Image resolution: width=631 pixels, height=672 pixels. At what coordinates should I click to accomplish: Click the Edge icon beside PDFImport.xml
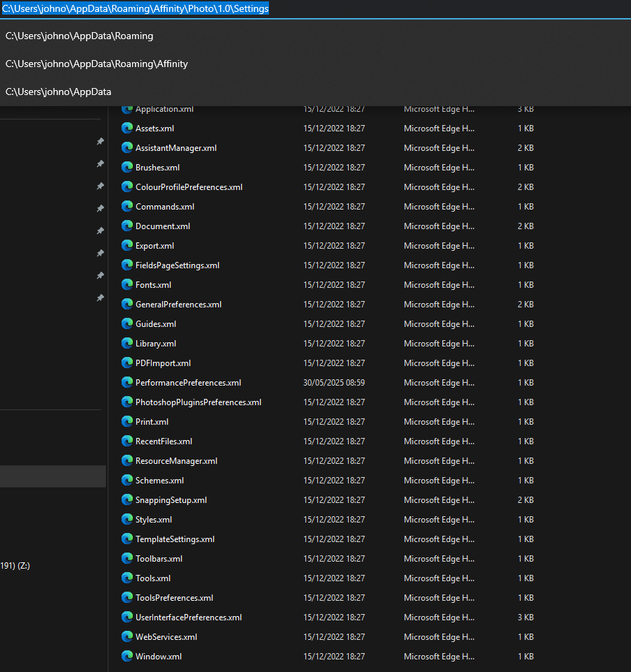[127, 363]
